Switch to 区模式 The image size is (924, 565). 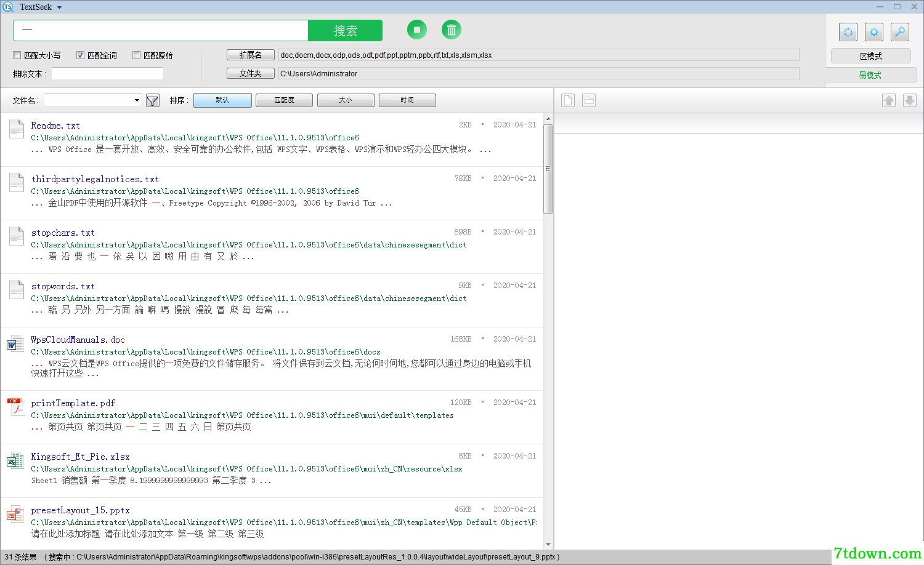tap(871, 56)
